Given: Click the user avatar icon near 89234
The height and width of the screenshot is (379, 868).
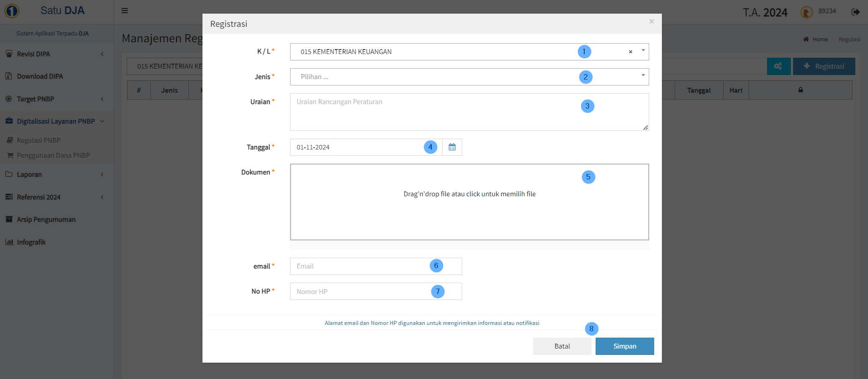Looking at the screenshot, I should (x=806, y=12).
